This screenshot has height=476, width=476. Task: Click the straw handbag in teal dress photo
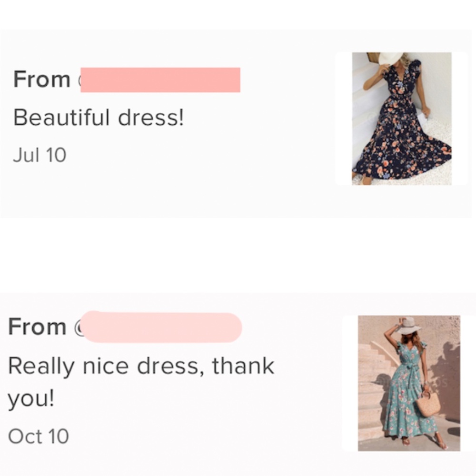click(x=428, y=404)
